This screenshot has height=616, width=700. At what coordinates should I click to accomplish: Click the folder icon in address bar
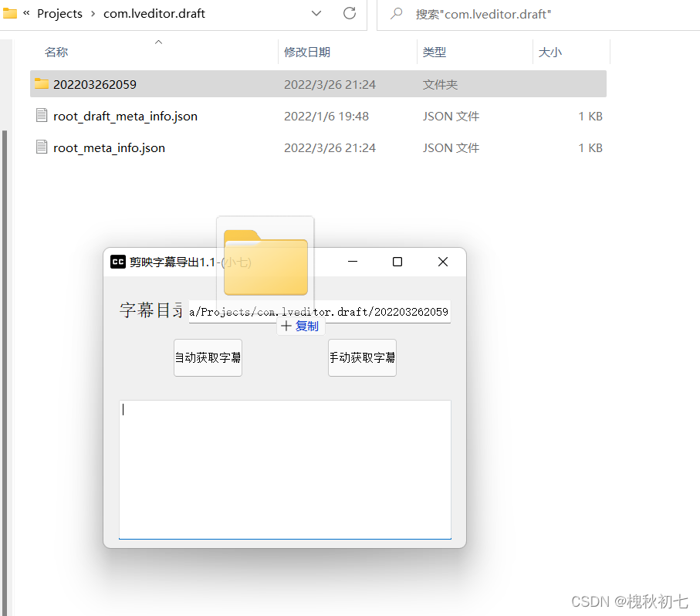click(9, 13)
